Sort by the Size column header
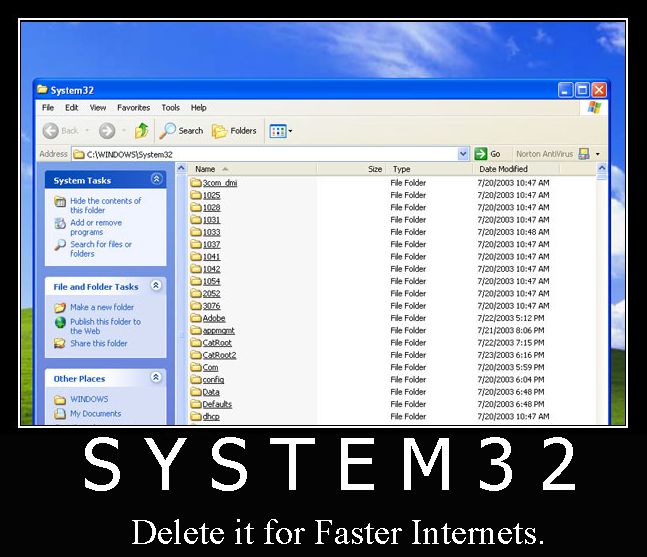 pyautogui.click(x=352, y=169)
